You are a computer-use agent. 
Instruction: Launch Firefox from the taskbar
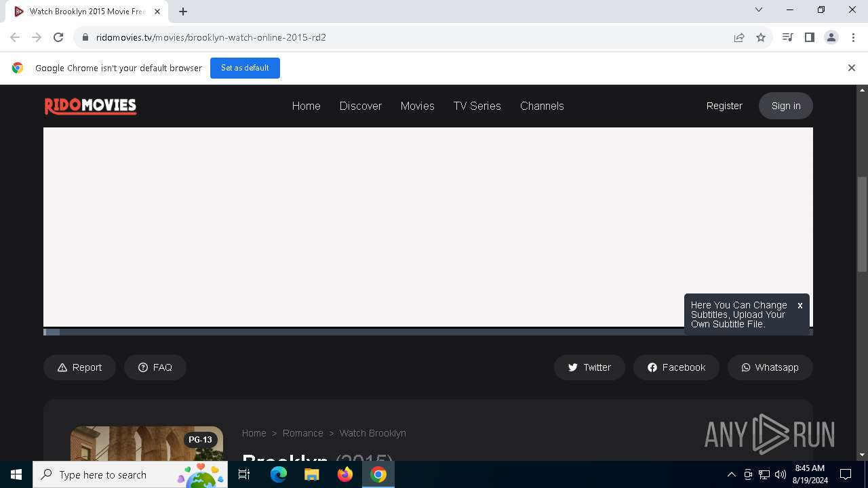point(345,474)
